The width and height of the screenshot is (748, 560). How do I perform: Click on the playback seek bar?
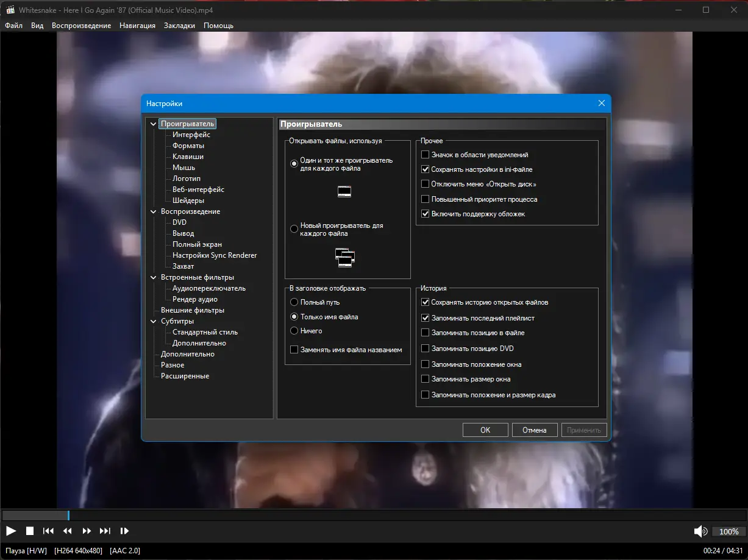(374, 516)
